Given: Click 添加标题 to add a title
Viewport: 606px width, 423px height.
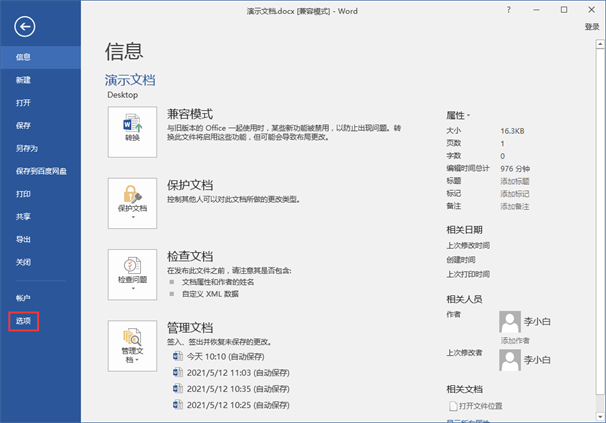Looking at the screenshot, I should (515, 181).
